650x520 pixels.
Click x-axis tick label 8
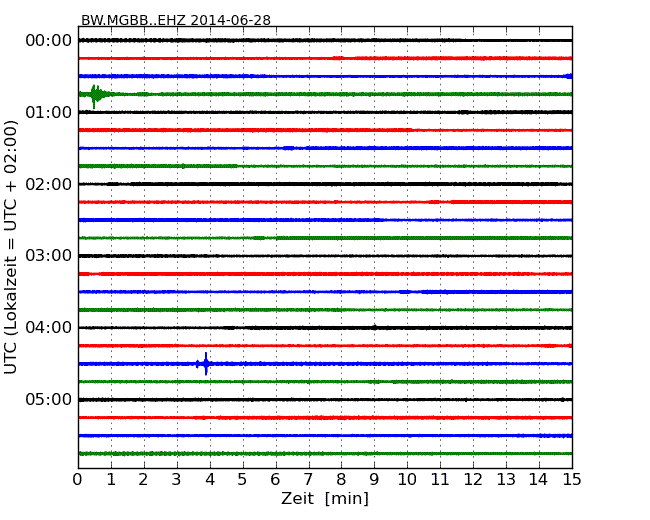click(x=341, y=480)
